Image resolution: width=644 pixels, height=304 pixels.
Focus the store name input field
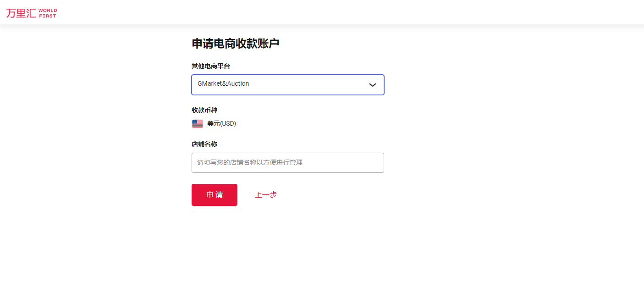[287, 163]
